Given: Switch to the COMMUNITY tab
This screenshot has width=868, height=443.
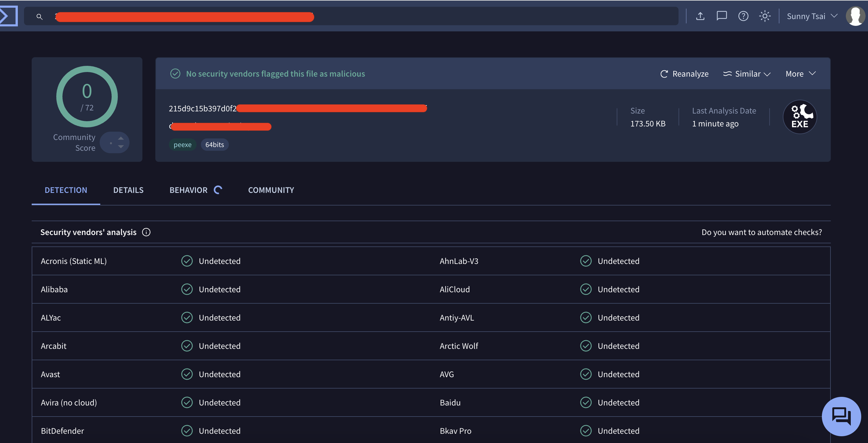Looking at the screenshot, I should coord(271,190).
